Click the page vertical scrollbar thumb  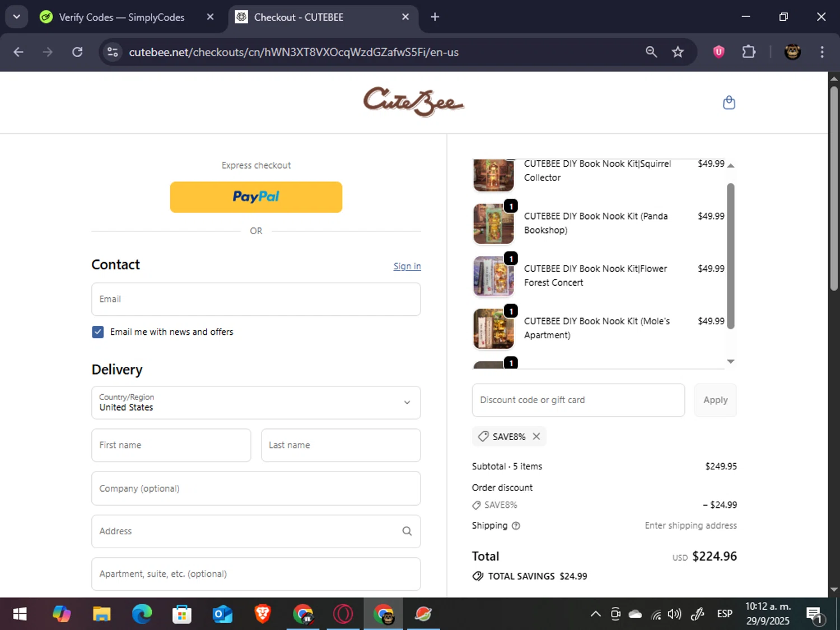pyautogui.click(x=834, y=188)
